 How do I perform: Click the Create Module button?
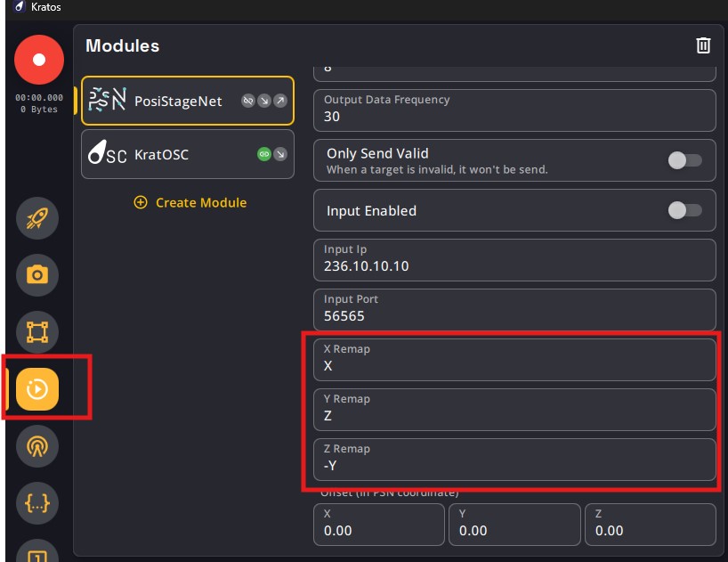point(190,202)
